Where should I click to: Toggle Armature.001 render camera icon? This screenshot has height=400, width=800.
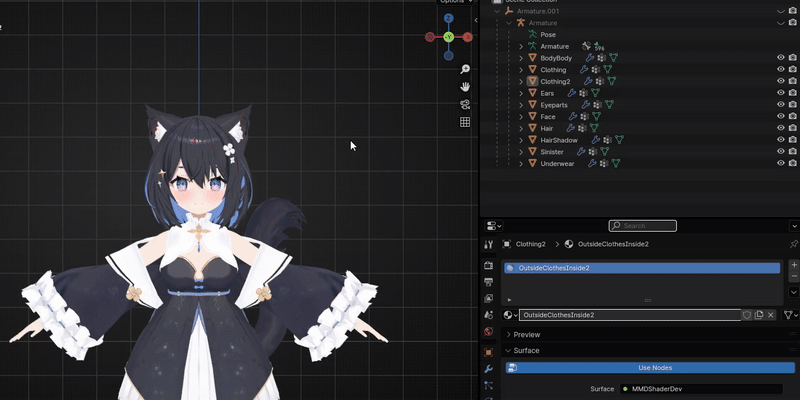point(792,11)
